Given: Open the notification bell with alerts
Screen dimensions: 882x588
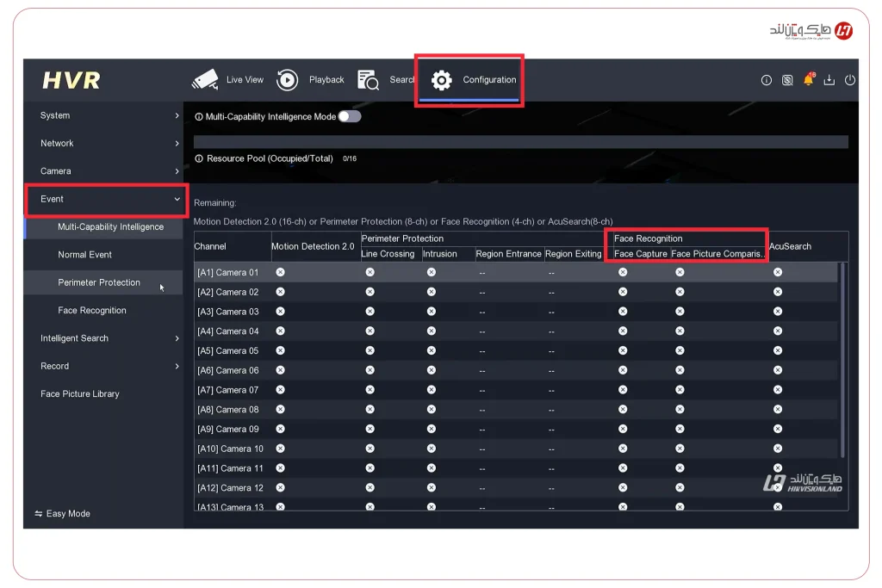Looking at the screenshot, I should coord(808,79).
